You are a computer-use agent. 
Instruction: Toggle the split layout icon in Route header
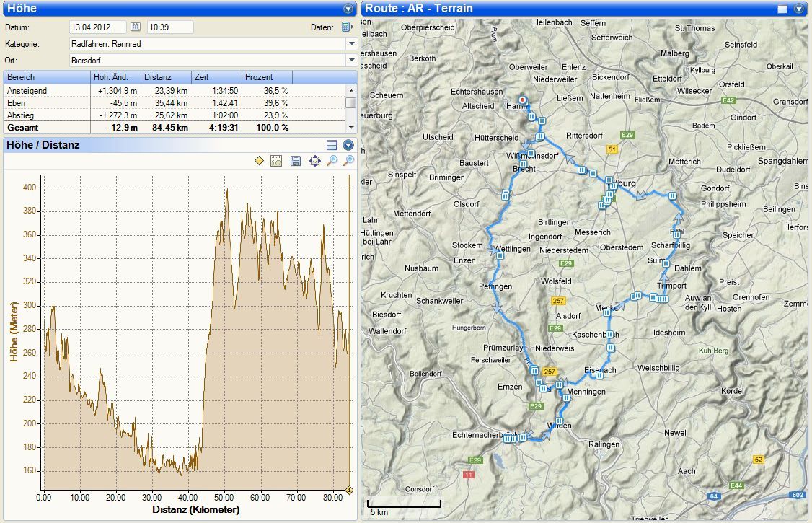(x=782, y=9)
